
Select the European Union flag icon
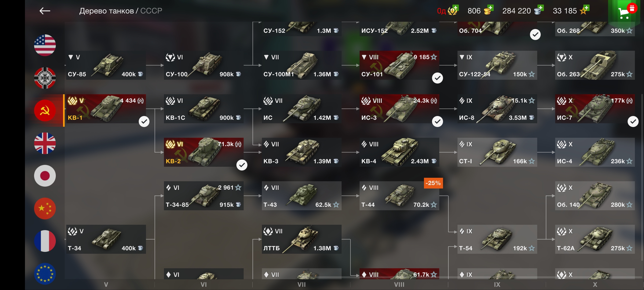45,274
